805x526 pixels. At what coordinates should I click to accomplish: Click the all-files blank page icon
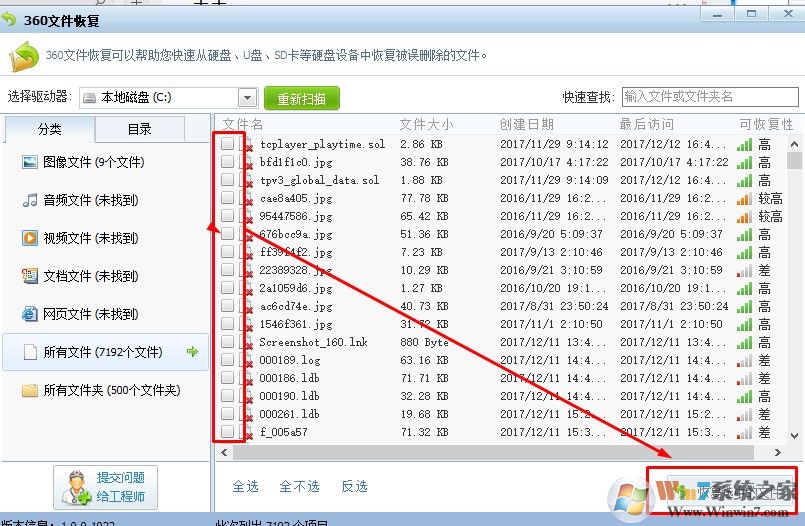pos(30,352)
